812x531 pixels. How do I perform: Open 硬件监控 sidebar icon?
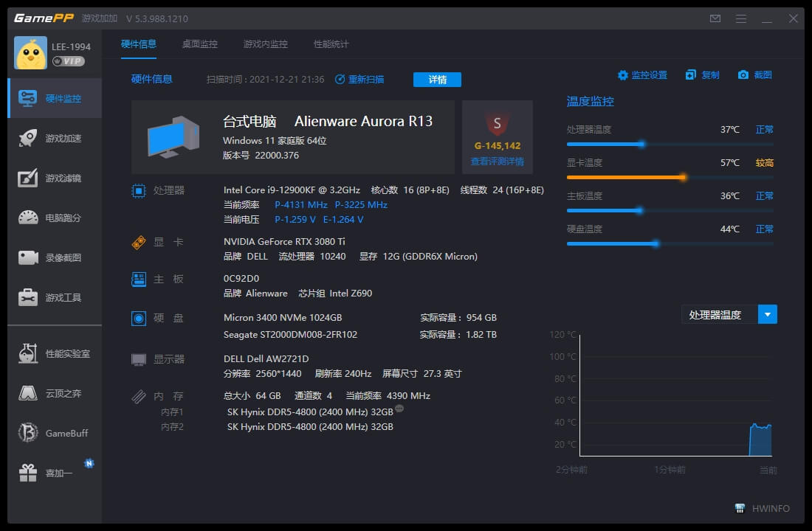(27, 98)
